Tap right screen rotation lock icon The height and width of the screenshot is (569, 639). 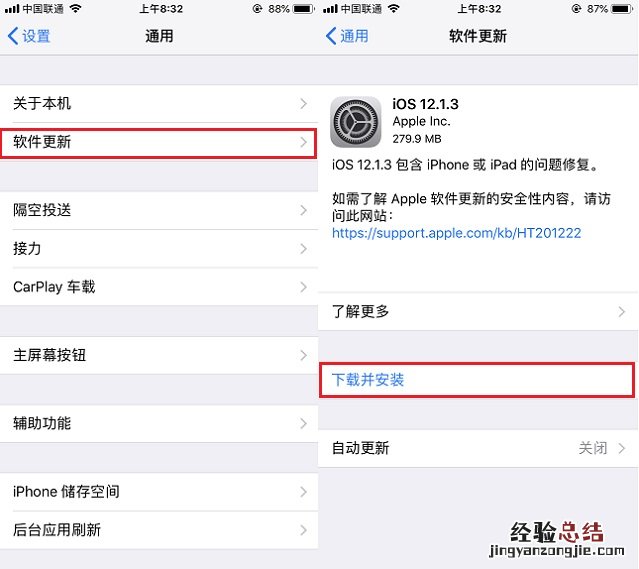576,9
